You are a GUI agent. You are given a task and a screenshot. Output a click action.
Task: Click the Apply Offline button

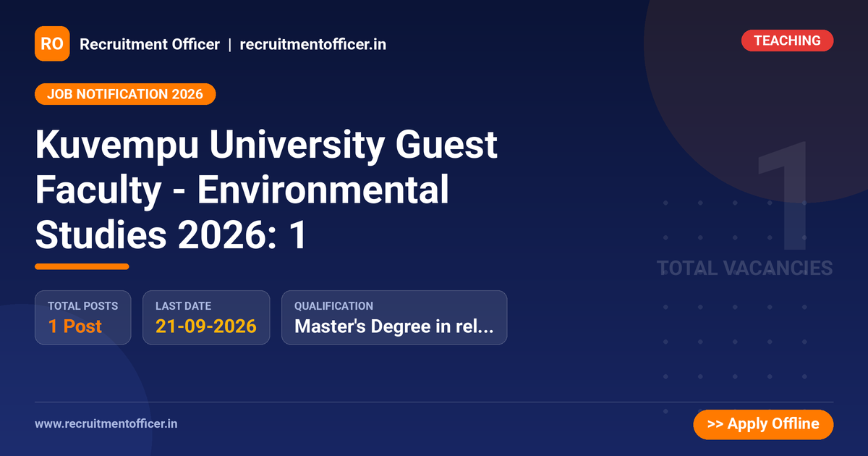coord(763,424)
